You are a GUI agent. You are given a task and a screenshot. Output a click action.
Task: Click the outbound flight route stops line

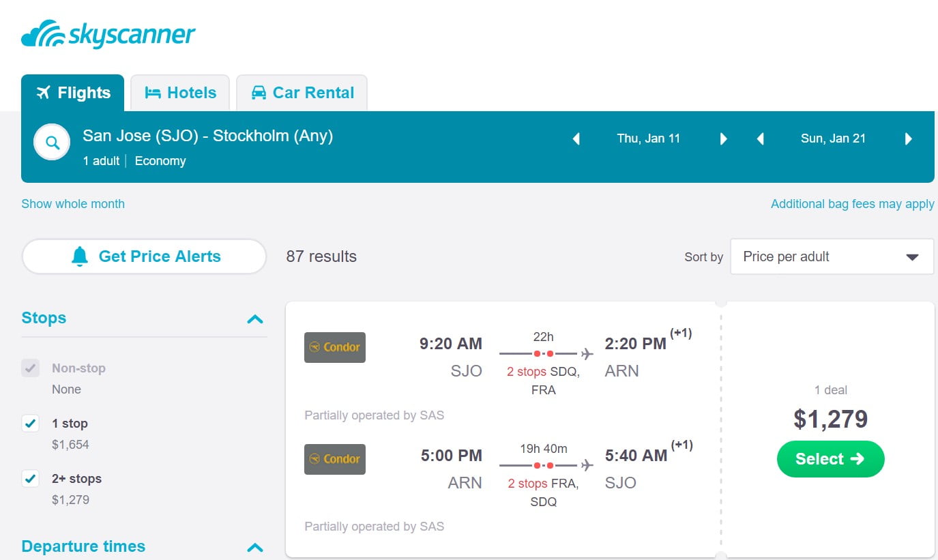(546, 354)
